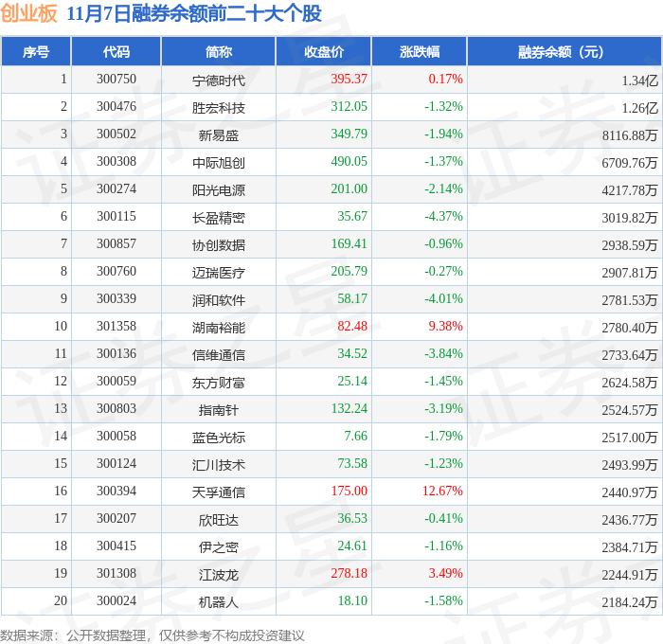This screenshot has width=663, height=644.
Task: Select stock name 迈瑞医疗
Action: (x=219, y=273)
